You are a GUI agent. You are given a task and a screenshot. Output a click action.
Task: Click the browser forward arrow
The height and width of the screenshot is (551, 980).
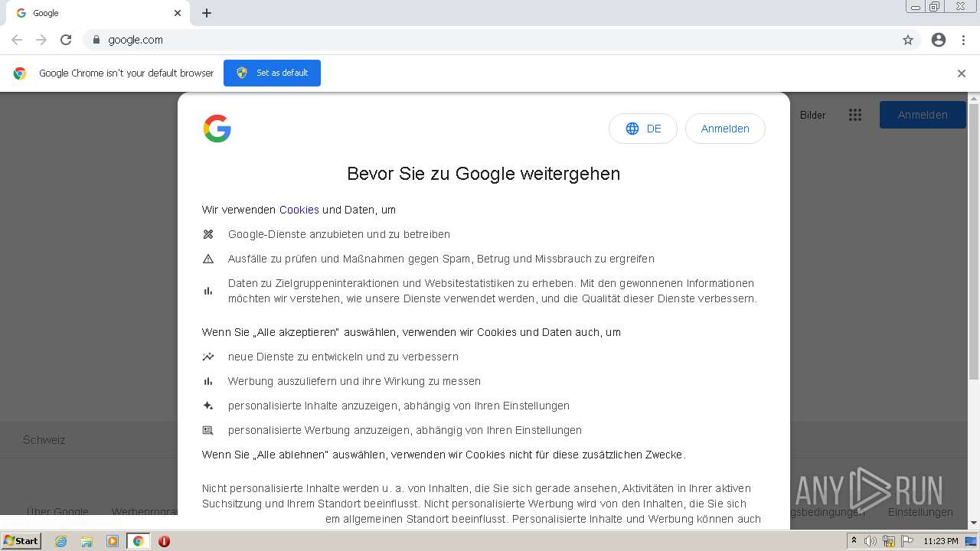point(41,40)
